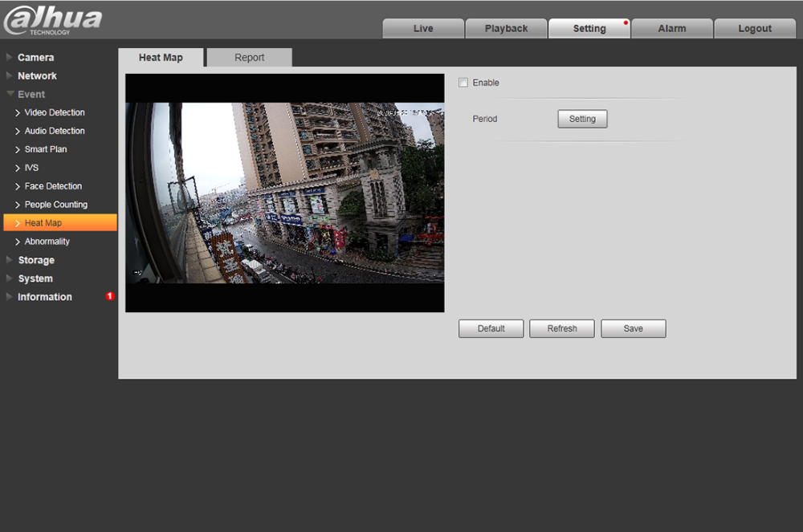Open the Information section
Image resolution: width=803 pixels, height=532 pixels.
tap(44, 297)
